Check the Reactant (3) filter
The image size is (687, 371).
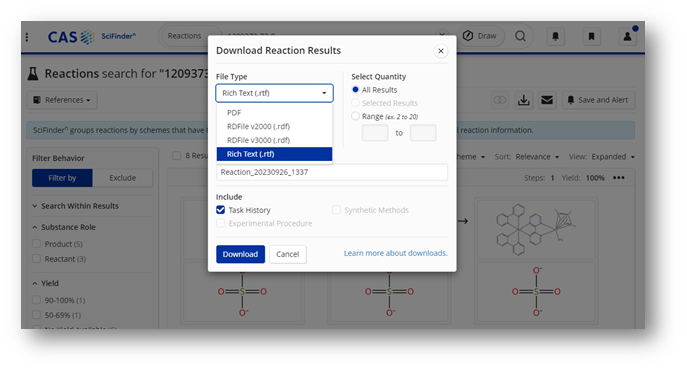(36, 258)
